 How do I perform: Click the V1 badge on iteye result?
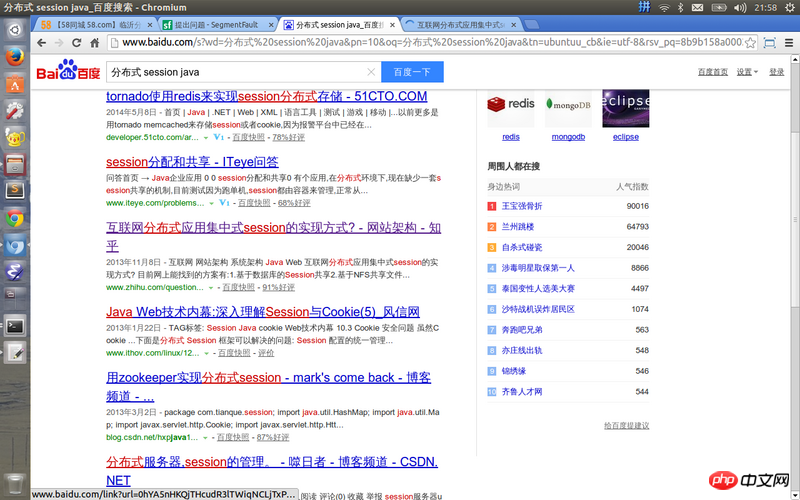[224, 203]
